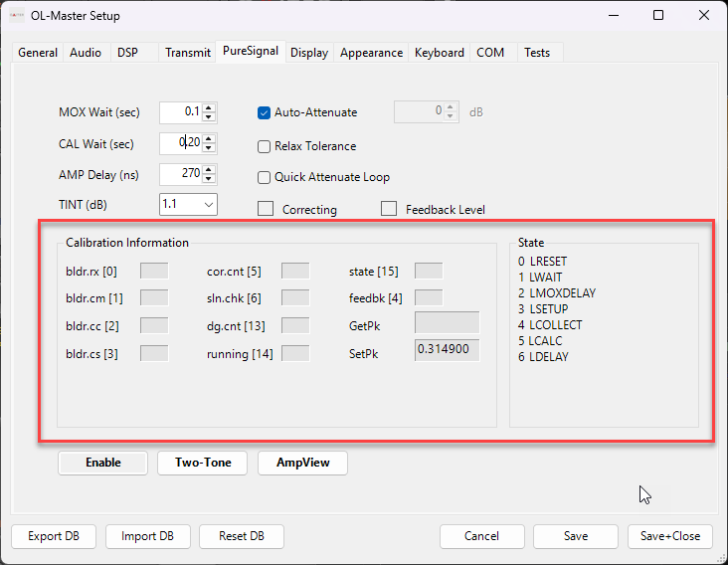Click the CAL Wait value field
This screenshot has height=565, width=728.
click(181, 143)
